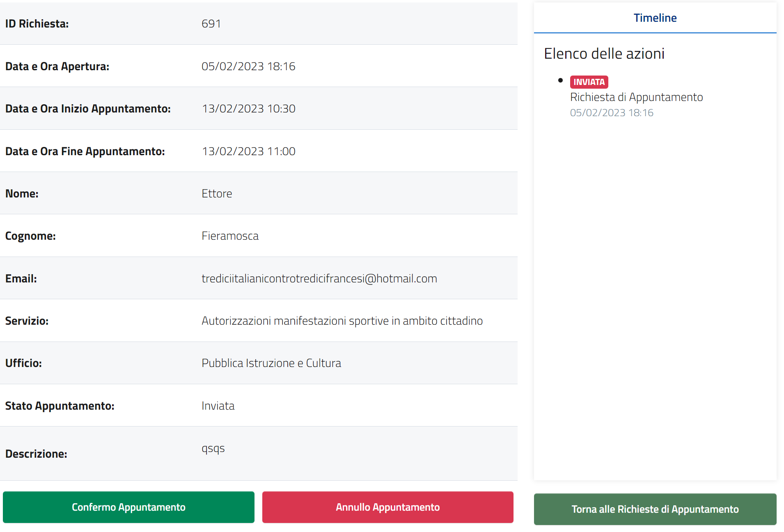
Task: Click the name value Ettore
Action: 217,194
